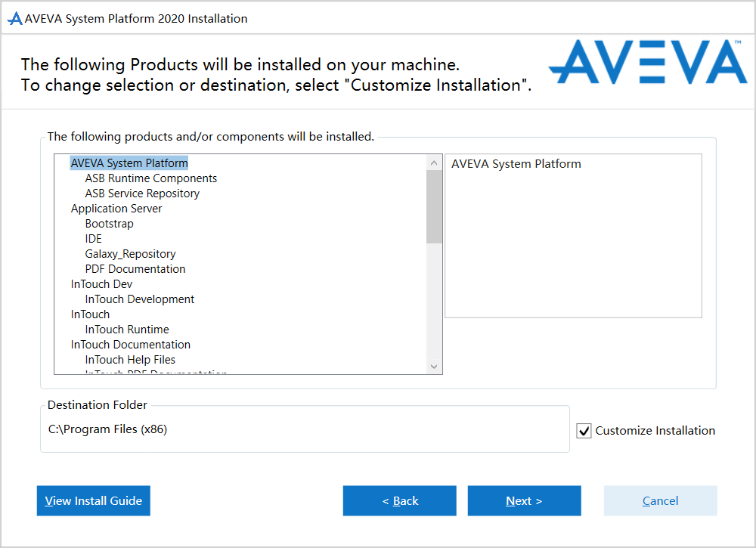Click the component list scrollbar thumb
Screen dimensions: 756x548
(x=434, y=206)
